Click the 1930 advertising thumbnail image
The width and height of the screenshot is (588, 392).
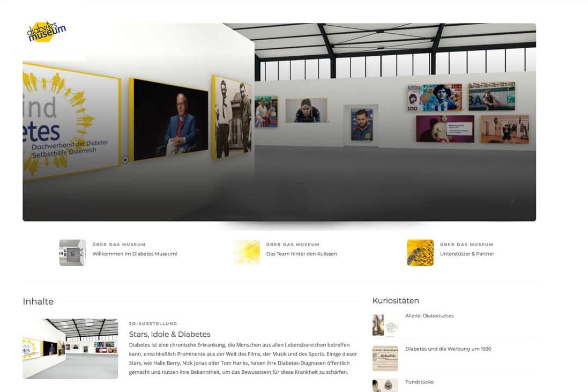tap(385, 359)
